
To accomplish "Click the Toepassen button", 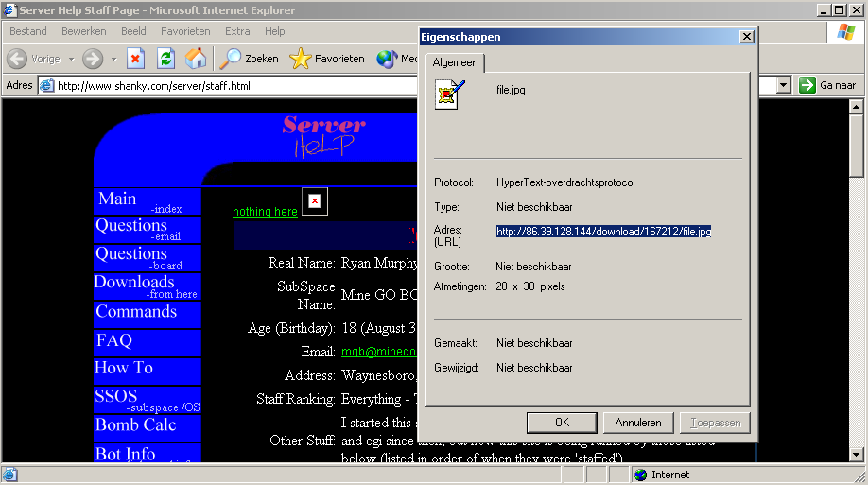I will tap(715, 423).
